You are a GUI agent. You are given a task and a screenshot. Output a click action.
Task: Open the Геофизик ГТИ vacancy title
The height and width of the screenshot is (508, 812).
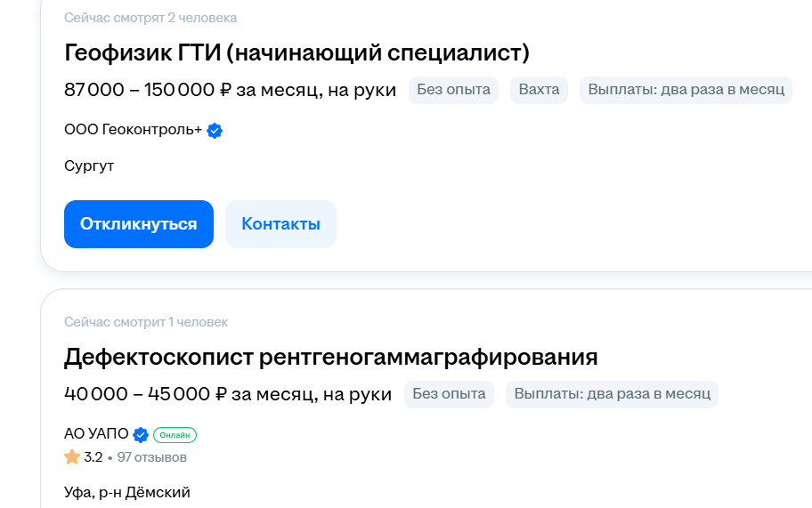[296, 52]
